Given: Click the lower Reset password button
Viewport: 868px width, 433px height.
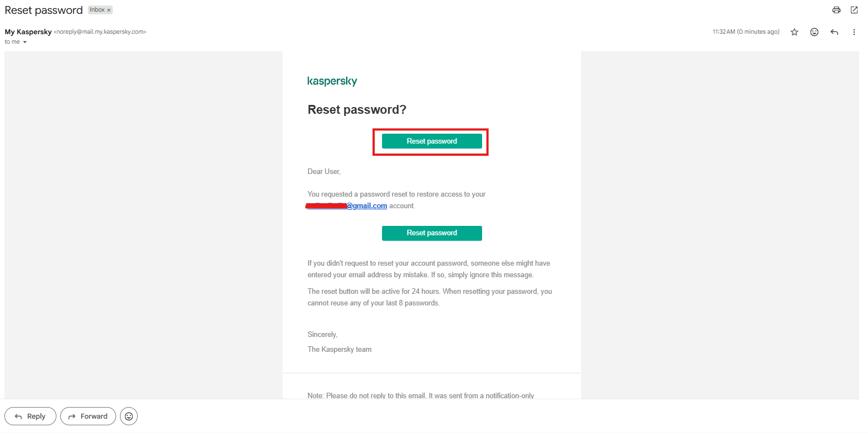Looking at the screenshot, I should 432,233.
